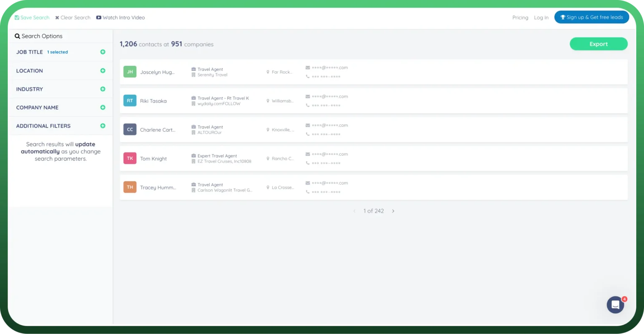Click the Far Rock... location

click(x=282, y=72)
